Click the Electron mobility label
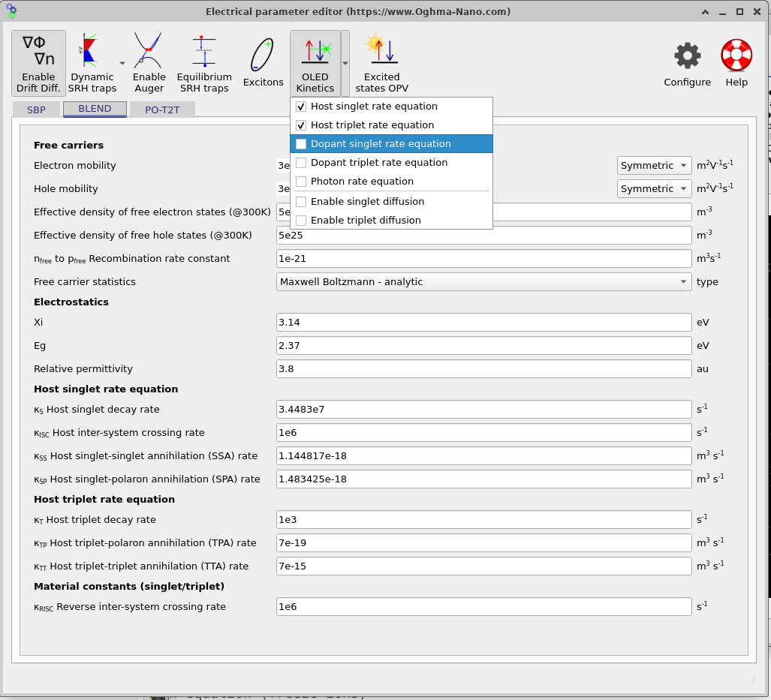The width and height of the screenshot is (771, 700). (75, 166)
